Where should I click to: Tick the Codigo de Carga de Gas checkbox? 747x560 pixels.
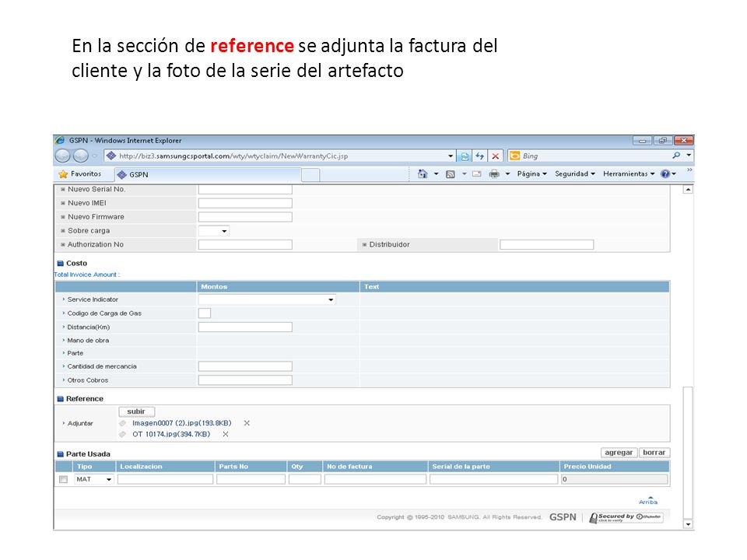[x=205, y=313]
